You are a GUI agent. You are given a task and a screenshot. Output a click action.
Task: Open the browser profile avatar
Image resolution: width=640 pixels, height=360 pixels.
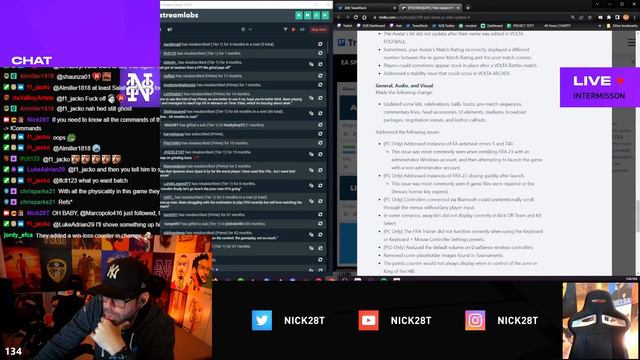626,18
